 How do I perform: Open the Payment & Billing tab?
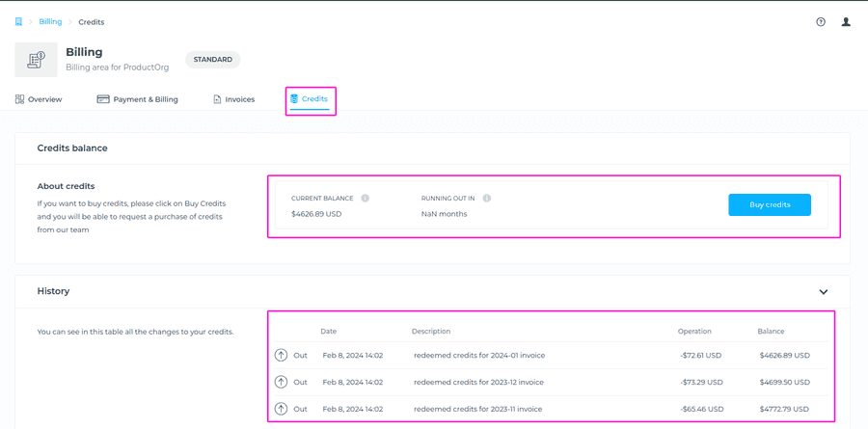[x=138, y=99]
